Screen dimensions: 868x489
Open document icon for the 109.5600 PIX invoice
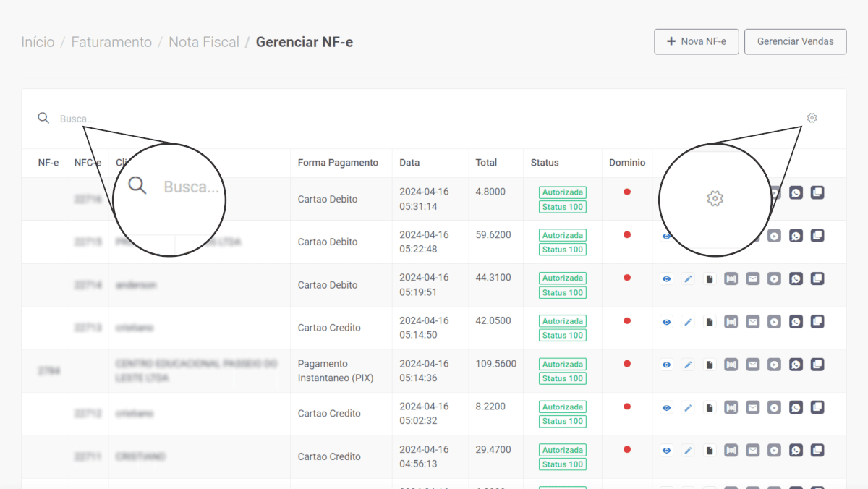710,365
